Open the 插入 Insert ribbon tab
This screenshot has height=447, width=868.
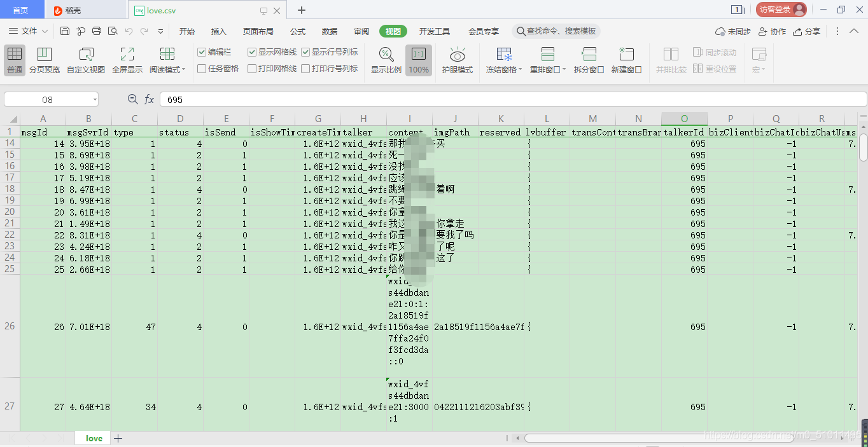tap(219, 31)
